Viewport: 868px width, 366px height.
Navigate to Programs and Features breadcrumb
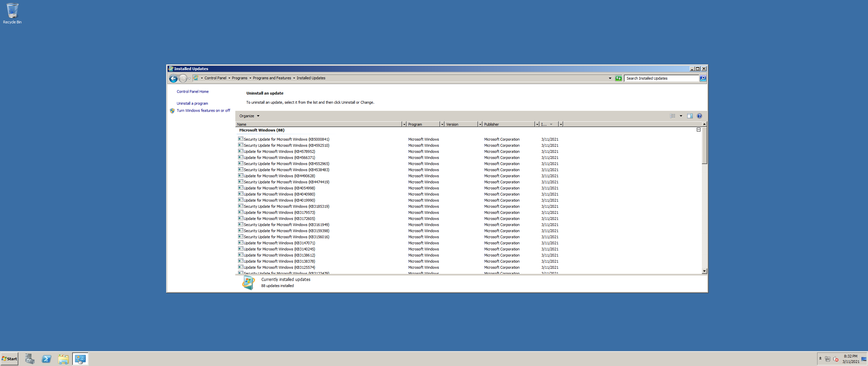(272, 78)
